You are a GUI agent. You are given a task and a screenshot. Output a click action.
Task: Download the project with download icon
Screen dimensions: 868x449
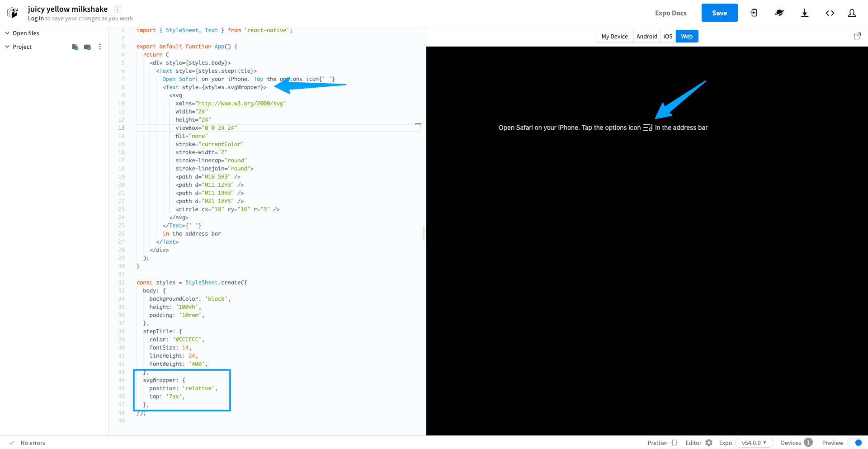click(805, 13)
